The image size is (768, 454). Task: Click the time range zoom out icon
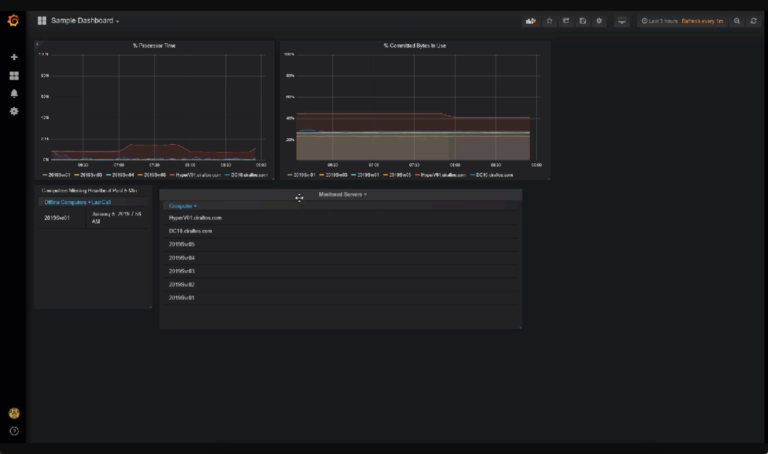point(737,20)
